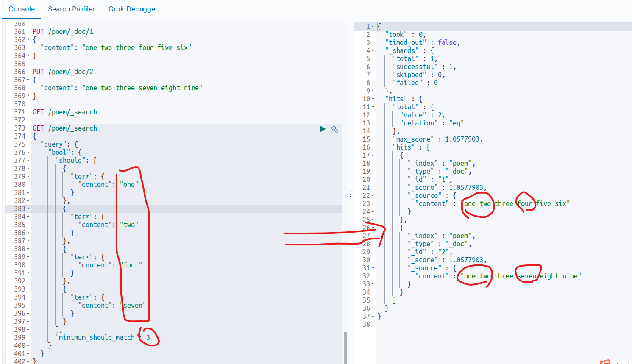Fold the doc 2 body at line 367
The height and width of the screenshot is (364, 632).
pyautogui.click(x=28, y=80)
